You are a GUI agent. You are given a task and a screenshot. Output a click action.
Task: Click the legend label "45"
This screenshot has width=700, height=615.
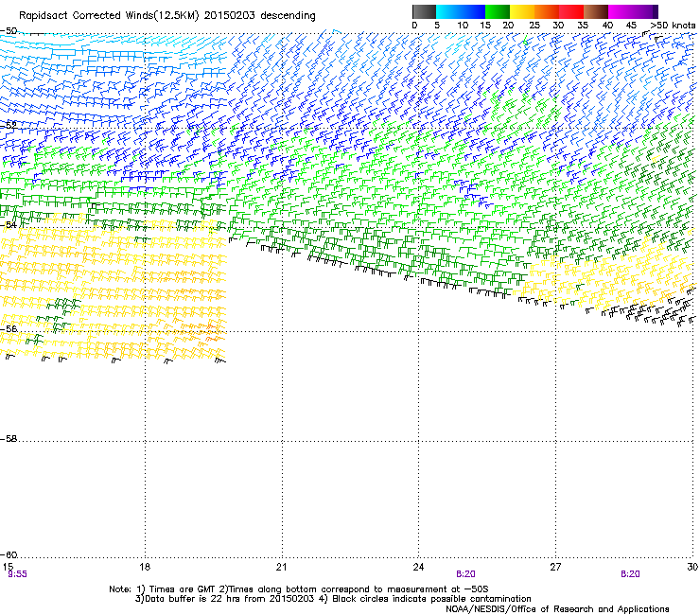coord(631,26)
